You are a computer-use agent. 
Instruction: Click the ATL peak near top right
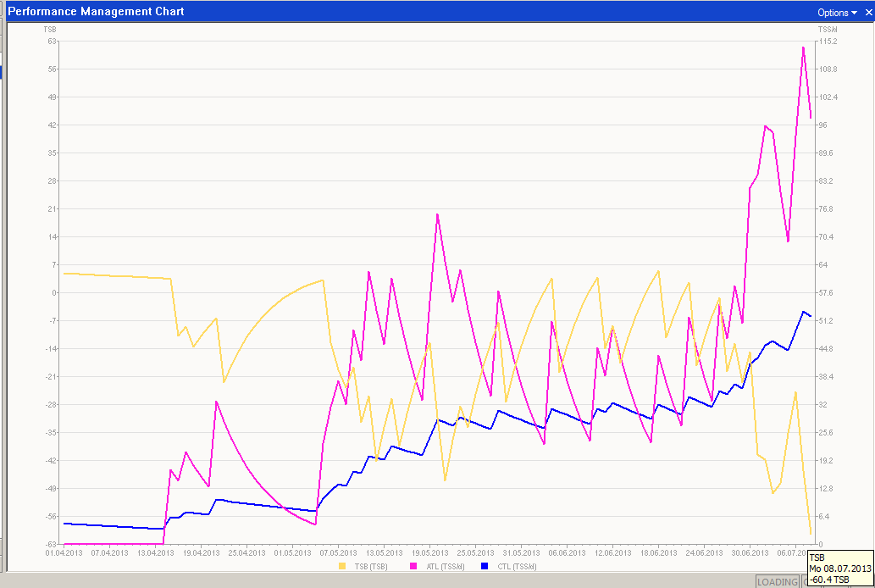[803, 47]
